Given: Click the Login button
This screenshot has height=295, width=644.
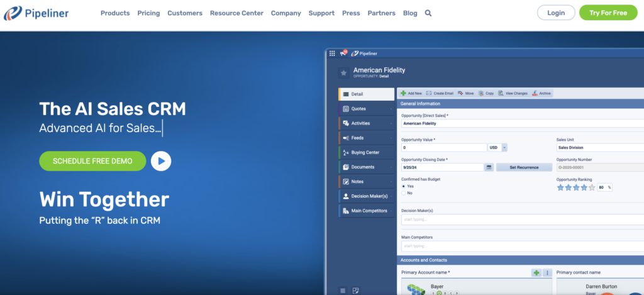Looking at the screenshot, I should tap(556, 13).
